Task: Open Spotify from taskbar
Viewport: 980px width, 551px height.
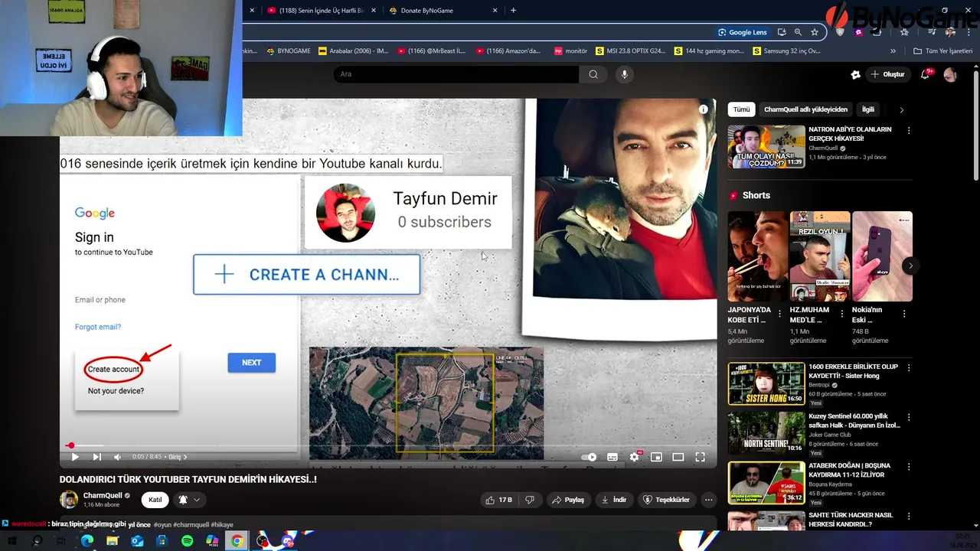Action: pos(188,541)
